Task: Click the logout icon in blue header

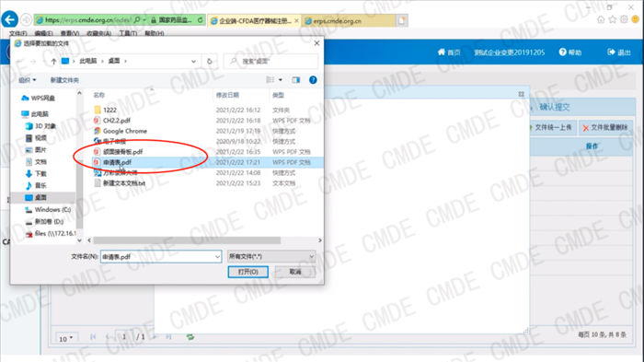Action: [611, 53]
